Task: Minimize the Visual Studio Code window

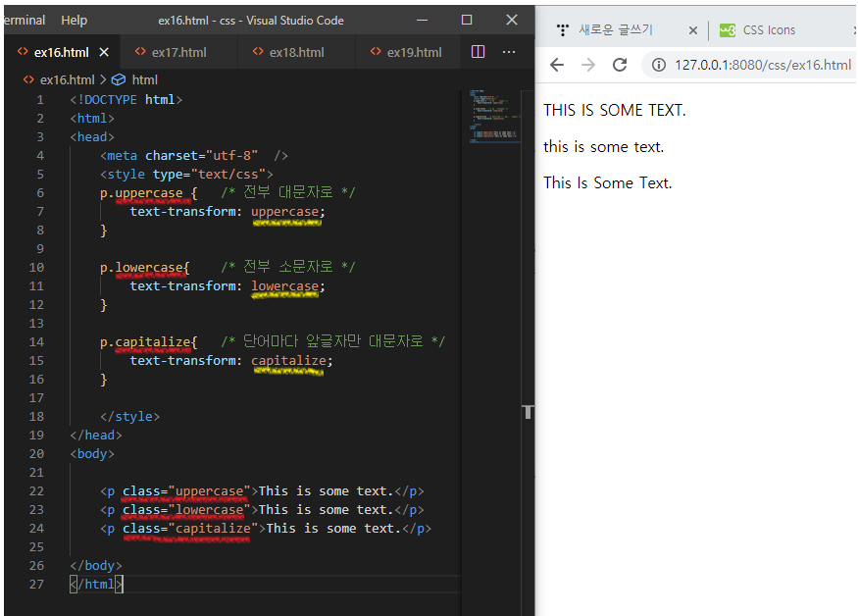Action: (422, 21)
